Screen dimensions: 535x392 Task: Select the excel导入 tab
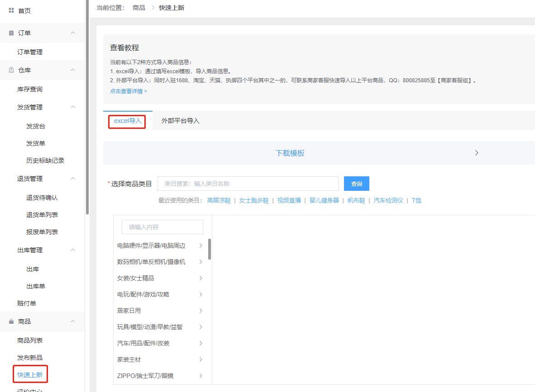pyautogui.click(x=127, y=121)
